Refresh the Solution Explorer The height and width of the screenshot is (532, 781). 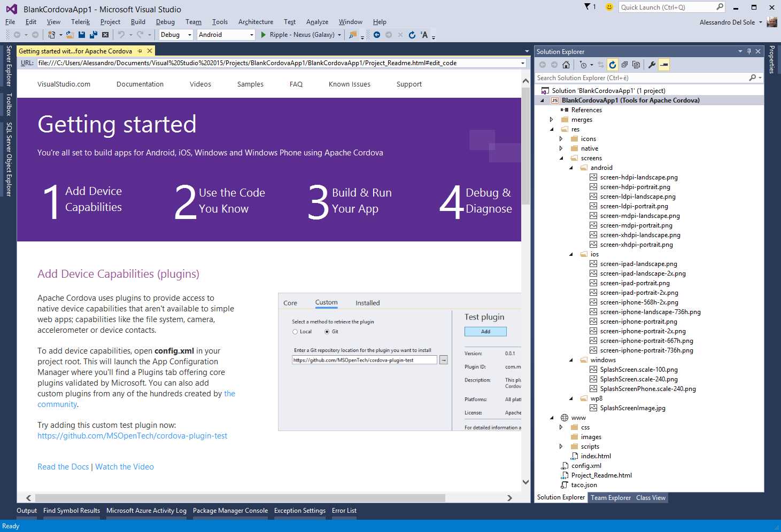click(613, 64)
